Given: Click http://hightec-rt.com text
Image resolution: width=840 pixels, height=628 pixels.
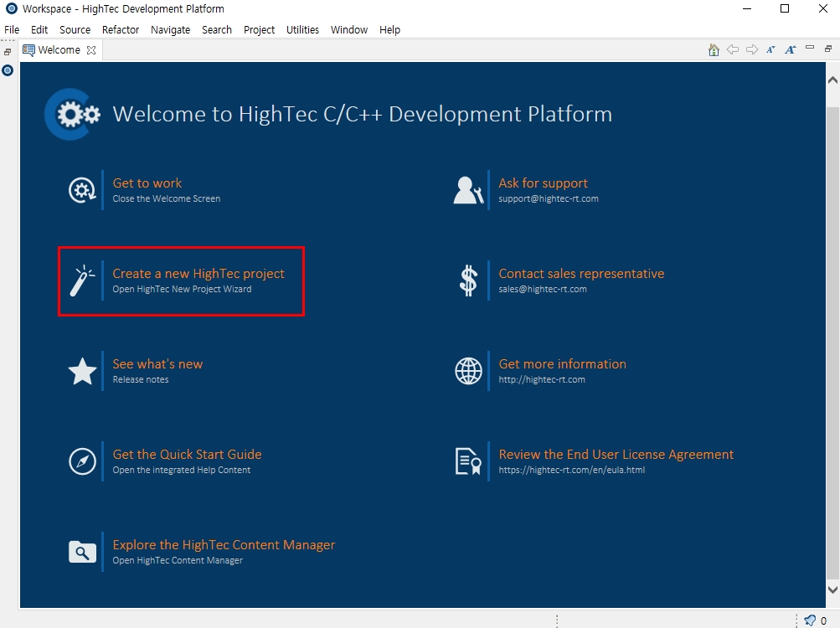Looking at the screenshot, I should tap(542, 380).
